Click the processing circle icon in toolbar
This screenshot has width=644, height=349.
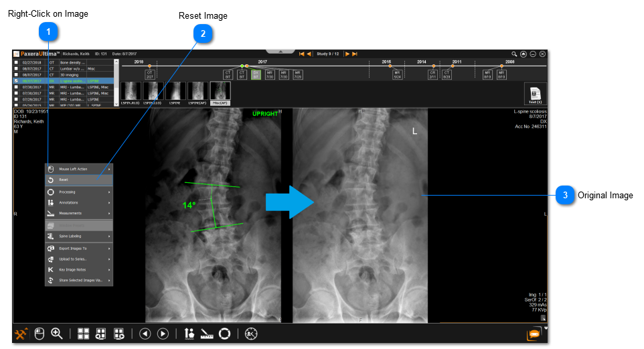(x=224, y=333)
